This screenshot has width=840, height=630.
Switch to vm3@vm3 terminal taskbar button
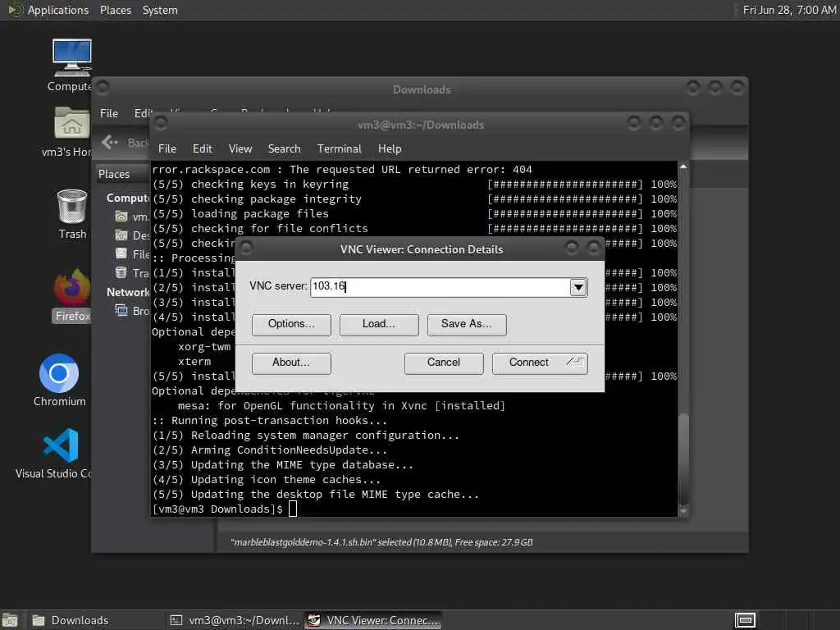[x=235, y=620]
